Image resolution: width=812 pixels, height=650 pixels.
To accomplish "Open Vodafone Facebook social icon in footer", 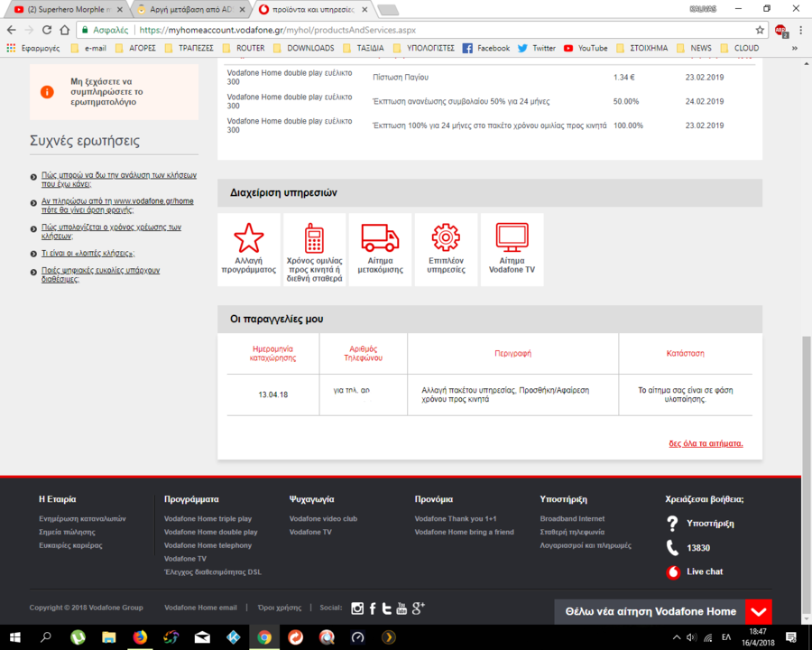I will (373, 608).
